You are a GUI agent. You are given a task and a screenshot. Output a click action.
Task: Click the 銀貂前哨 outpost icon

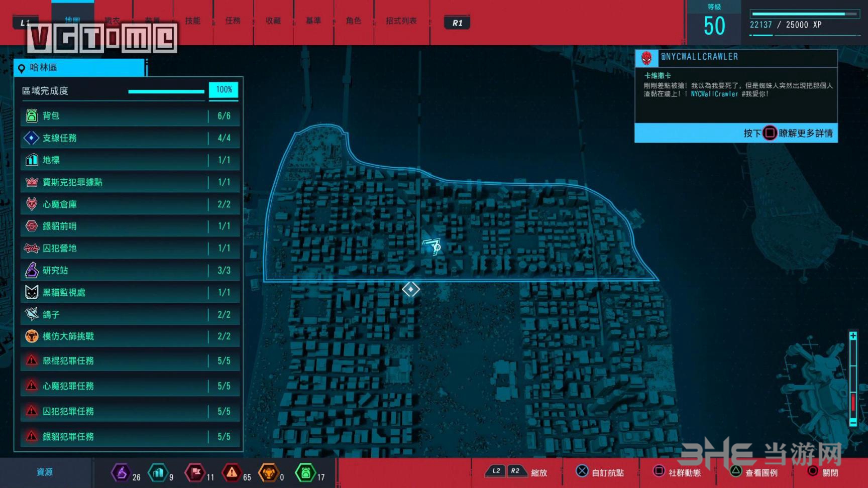(x=32, y=226)
